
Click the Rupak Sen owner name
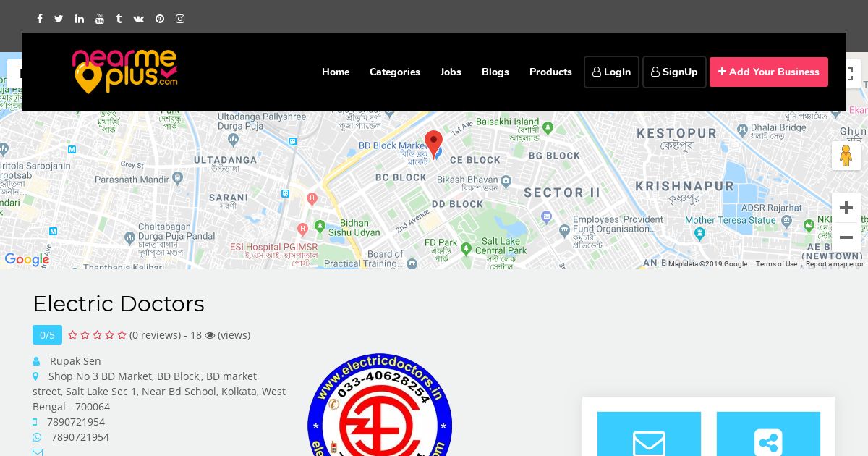coord(75,360)
